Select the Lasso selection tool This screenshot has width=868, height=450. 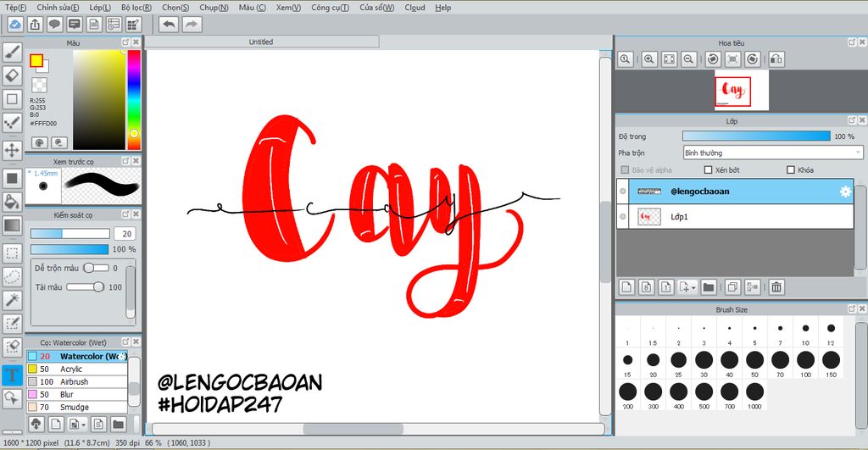click(x=12, y=277)
